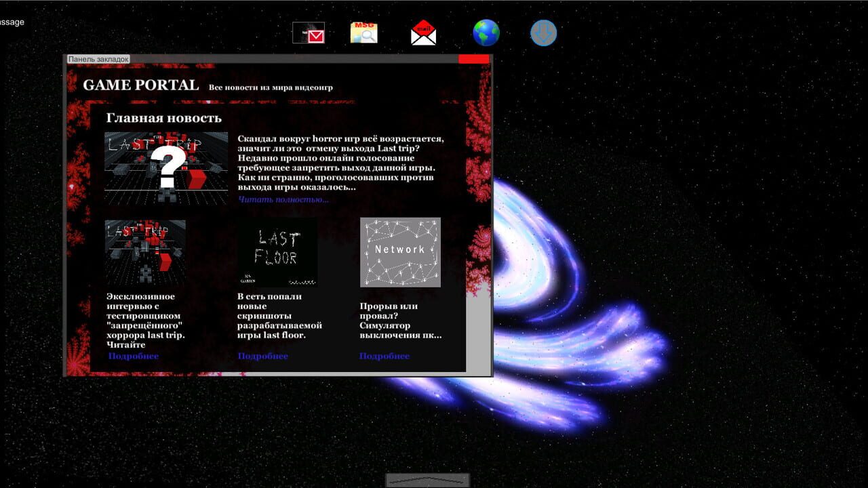Follow the Читать полностью... link
The image size is (868, 488).
[283, 199]
